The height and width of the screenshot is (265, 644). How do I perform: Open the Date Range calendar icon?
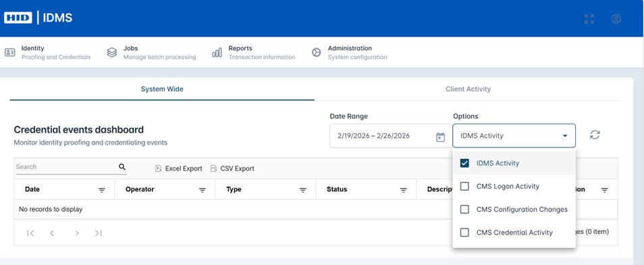tap(440, 137)
